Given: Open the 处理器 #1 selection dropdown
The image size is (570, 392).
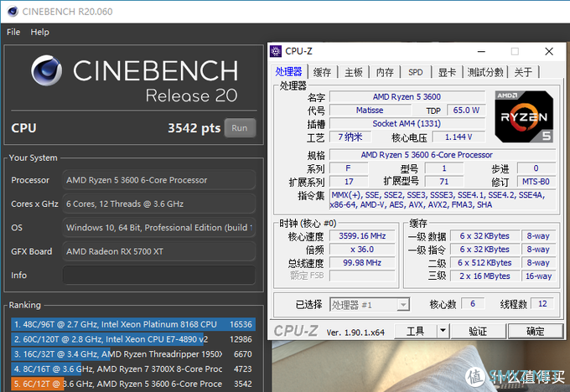Looking at the screenshot, I should (370, 304).
